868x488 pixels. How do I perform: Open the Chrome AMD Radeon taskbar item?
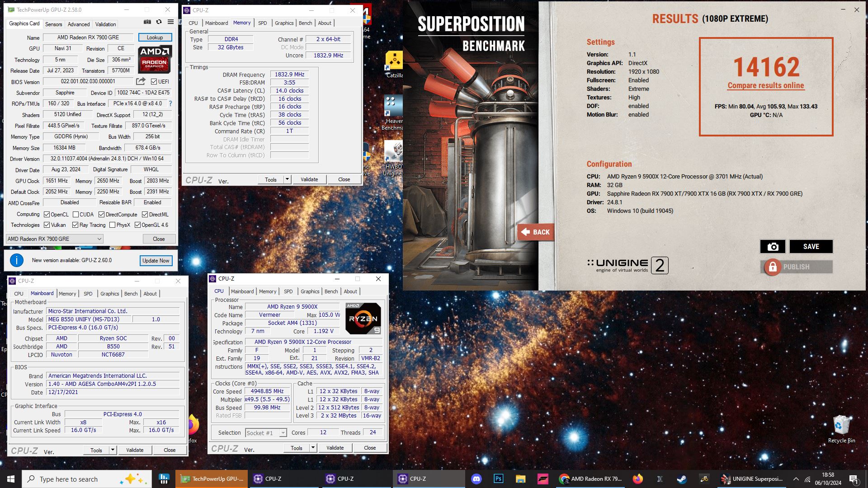(590, 479)
